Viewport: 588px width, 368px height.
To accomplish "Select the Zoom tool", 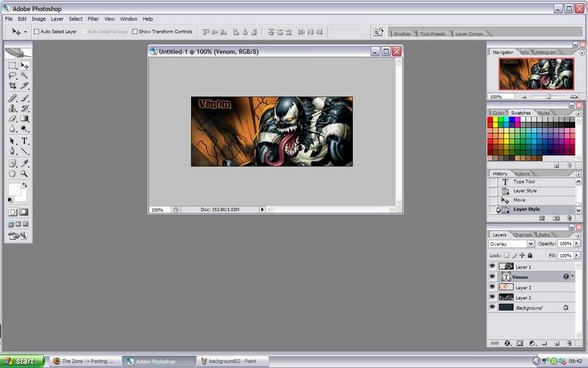I will click(24, 174).
